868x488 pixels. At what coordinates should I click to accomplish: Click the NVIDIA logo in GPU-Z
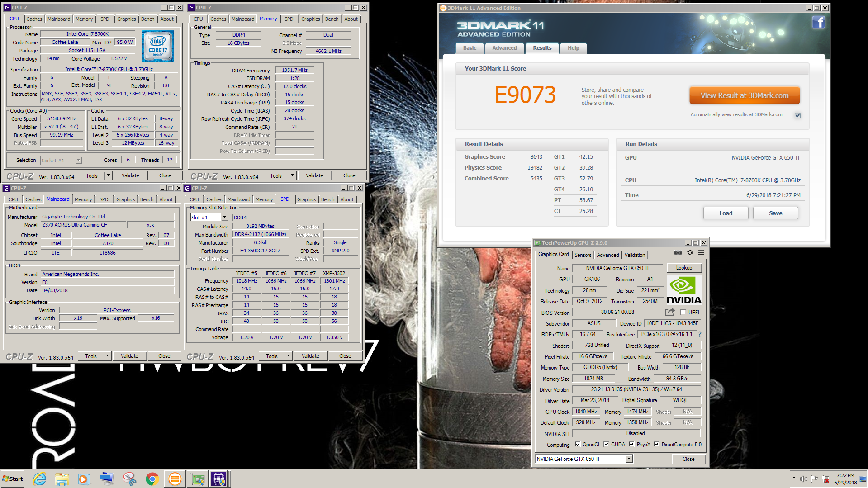click(x=684, y=290)
